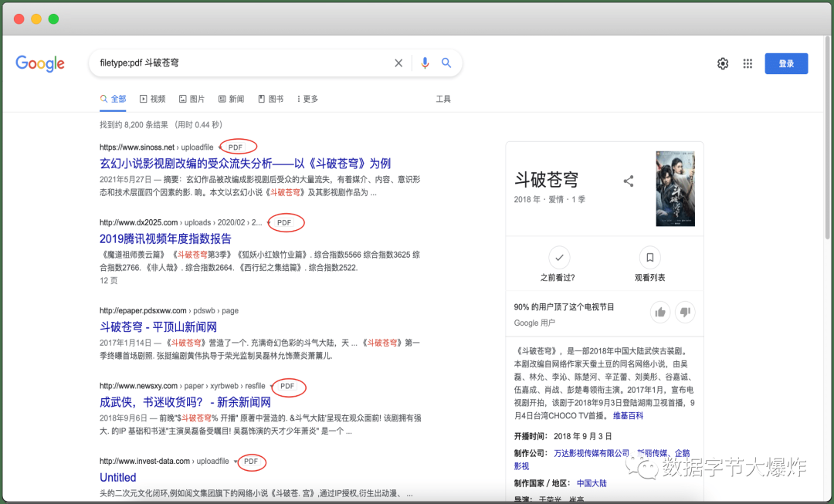Viewport: 834px width, 504px height.
Task: Open the Untitled search result
Action: 118,478
